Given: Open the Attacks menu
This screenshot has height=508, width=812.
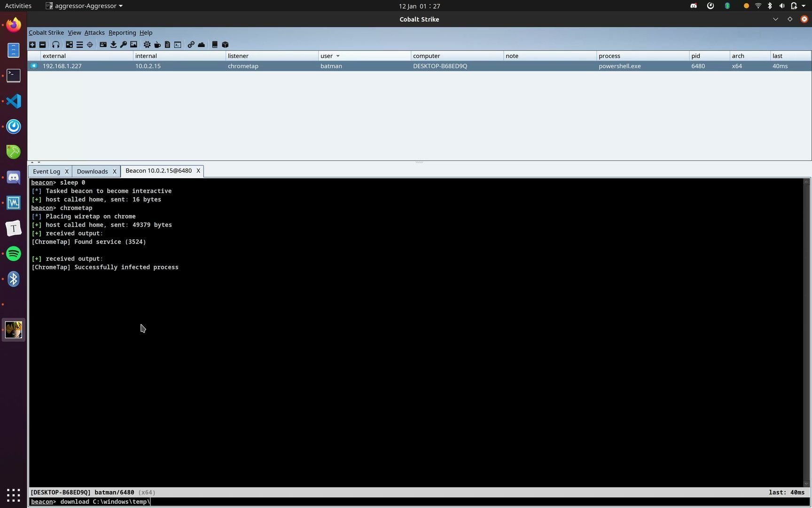Looking at the screenshot, I should click(x=94, y=32).
